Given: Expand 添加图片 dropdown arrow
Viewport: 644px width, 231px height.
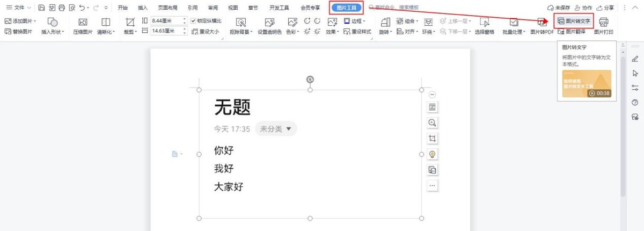Looking at the screenshot, I should (x=35, y=21).
